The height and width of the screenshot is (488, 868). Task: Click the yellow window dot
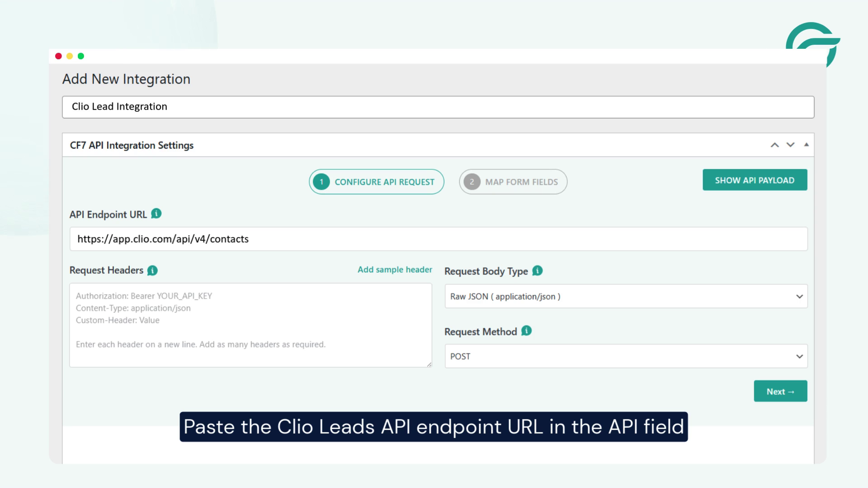coord(69,56)
